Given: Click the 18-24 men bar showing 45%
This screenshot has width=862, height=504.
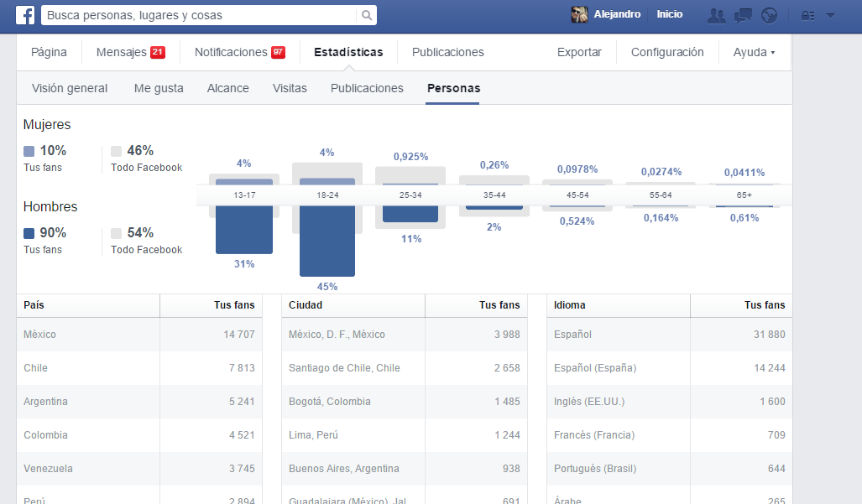Looking at the screenshot, I should pos(327,241).
